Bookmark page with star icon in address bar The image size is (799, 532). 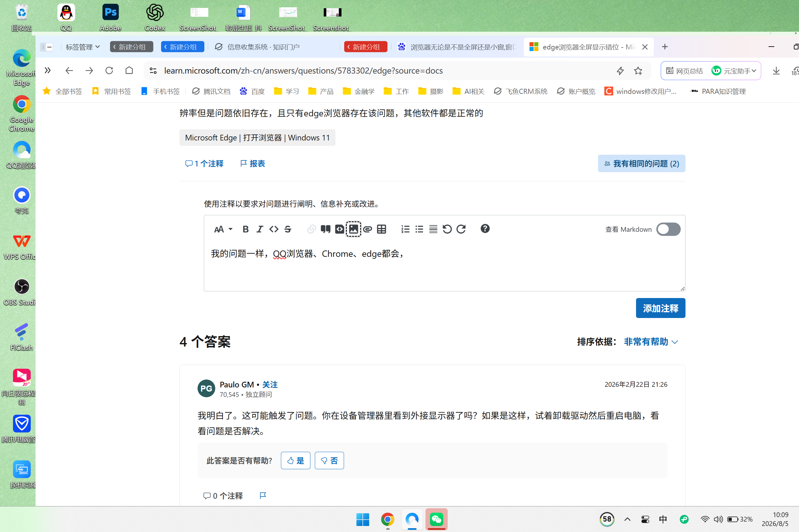click(x=638, y=71)
